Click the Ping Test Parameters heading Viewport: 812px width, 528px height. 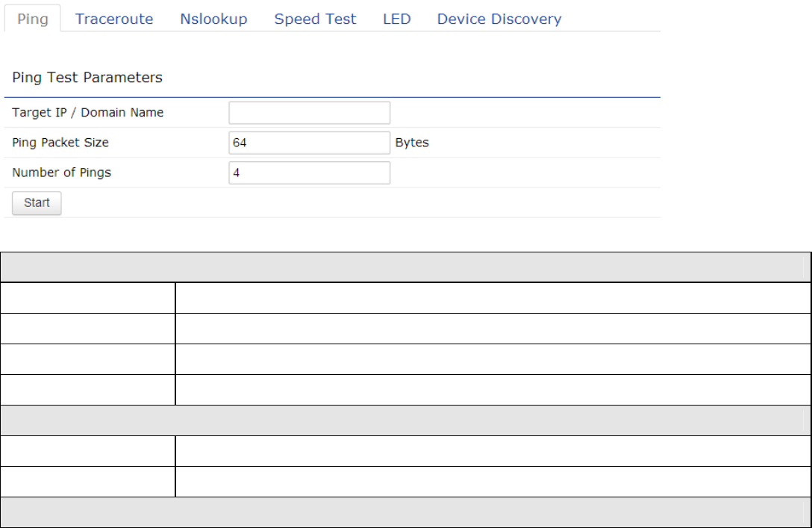87,77
